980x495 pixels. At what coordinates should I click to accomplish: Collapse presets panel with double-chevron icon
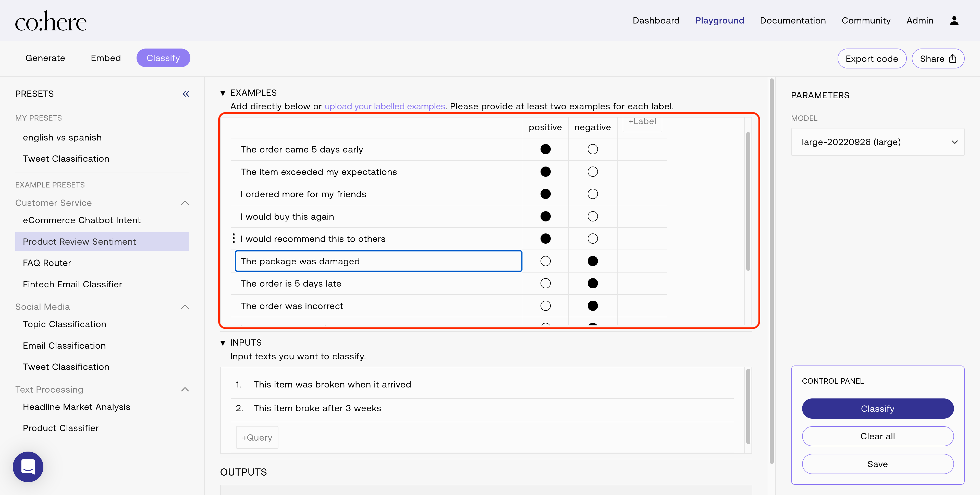point(186,94)
